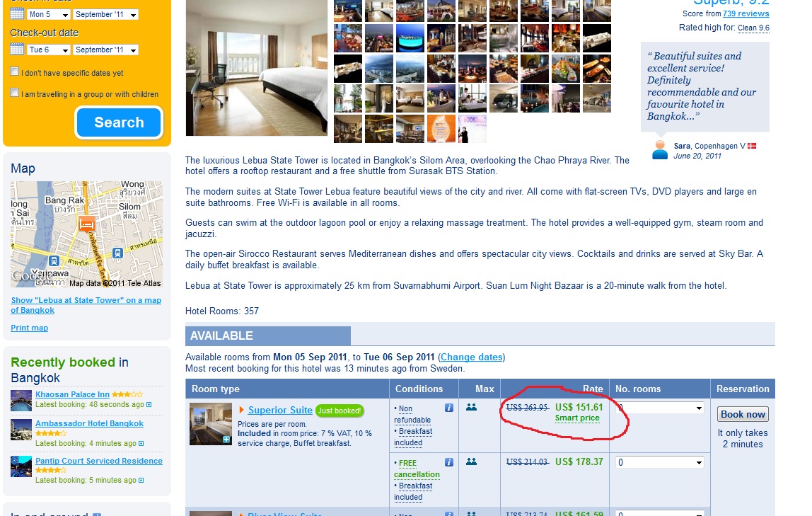
Task: Click the Change dates link
Action: coord(472,357)
